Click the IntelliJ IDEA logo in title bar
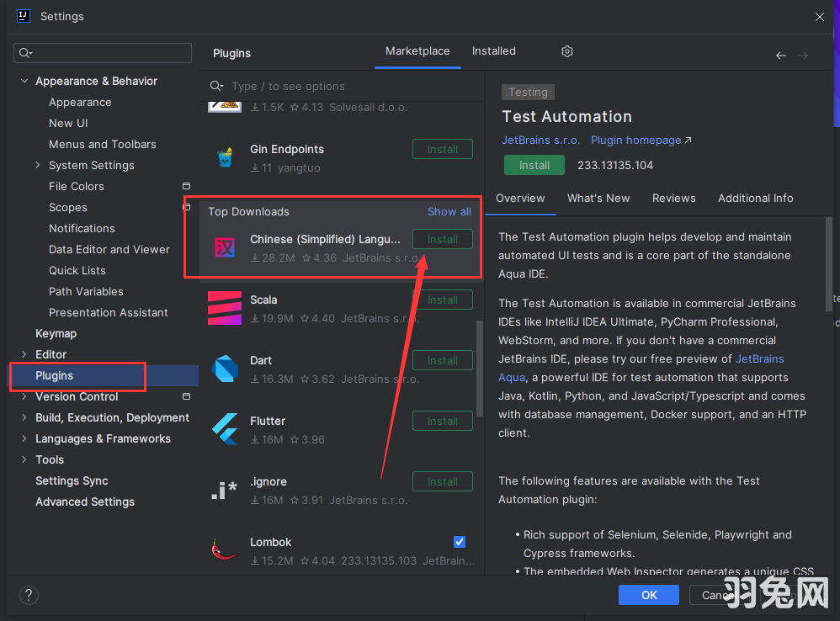This screenshot has width=840, height=621. tap(24, 16)
